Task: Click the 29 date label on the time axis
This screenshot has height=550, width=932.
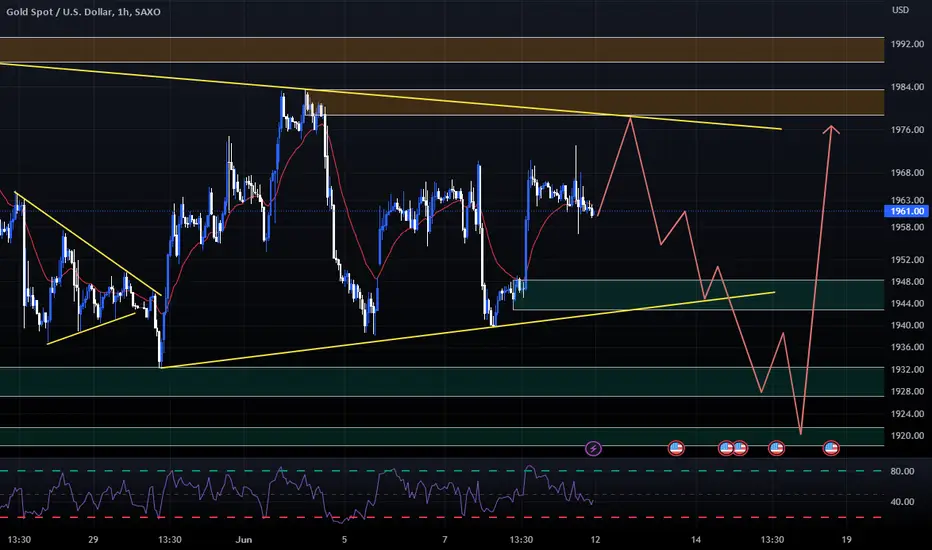Action: (x=93, y=540)
